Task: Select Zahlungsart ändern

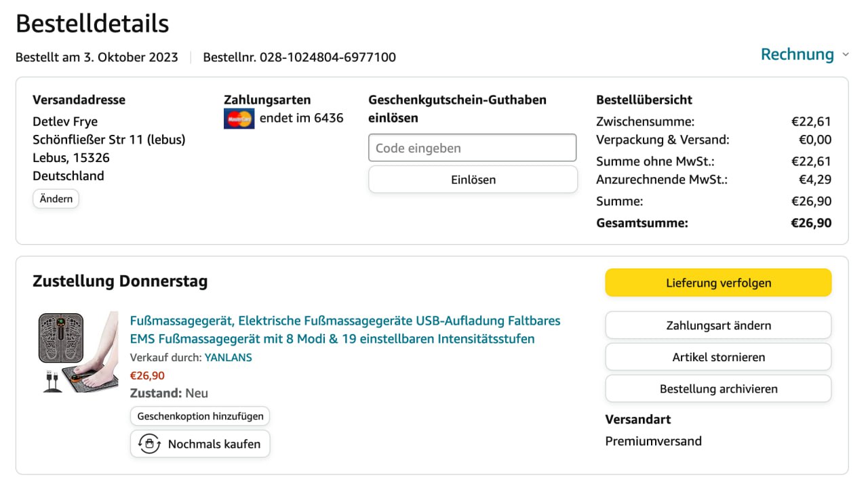Action: click(x=718, y=325)
